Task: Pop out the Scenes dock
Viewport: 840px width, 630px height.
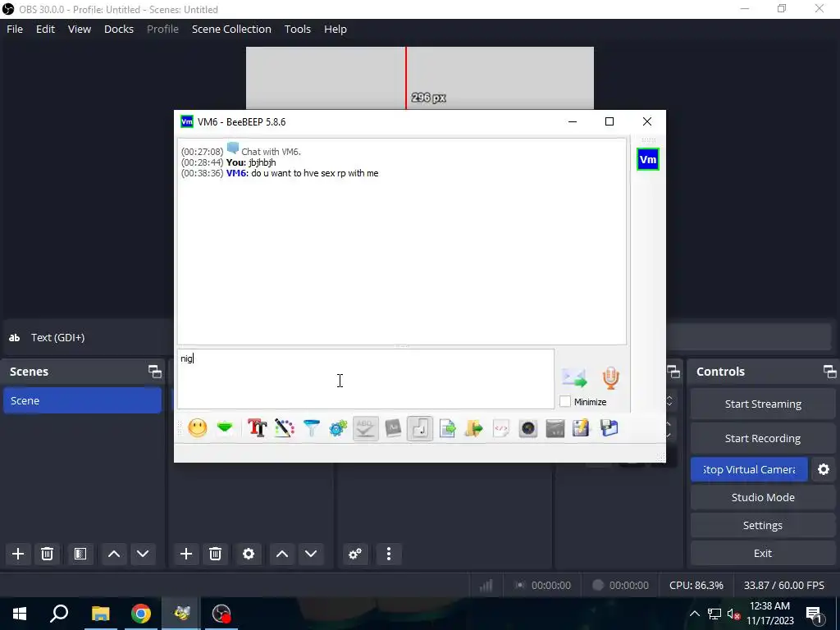Action: click(155, 372)
